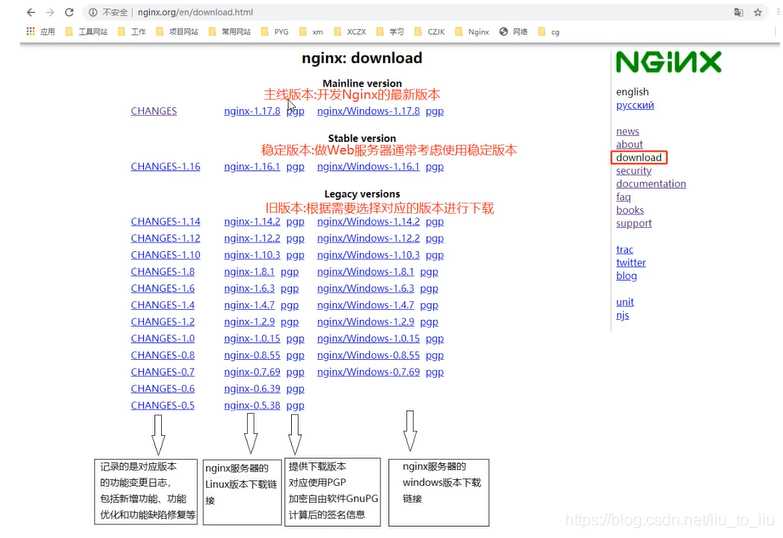Viewport: 783px width, 538px height.
Task: Open CHANGES-1.16 link
Action: [x=165, y=166]
